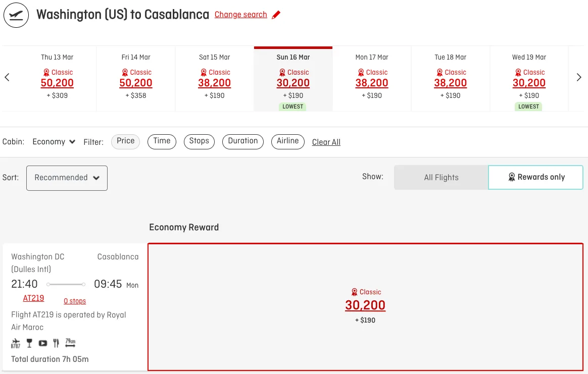Select the Mon 17 Mar date tab
588x374 pixels.
click(372, 79)
